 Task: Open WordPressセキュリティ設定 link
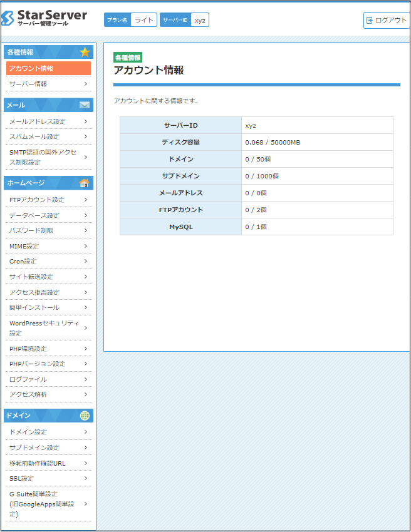49,328
